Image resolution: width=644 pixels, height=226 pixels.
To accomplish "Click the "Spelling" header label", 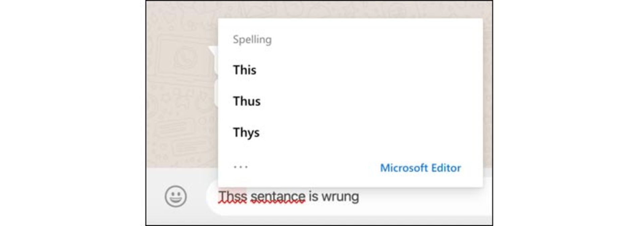I will click(x=252, y=40).
